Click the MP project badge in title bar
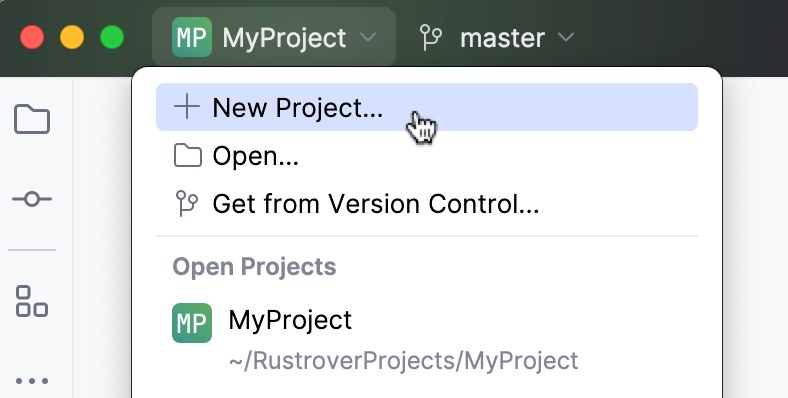Screen dimensions: 788x398 click(x=191, y=37)
